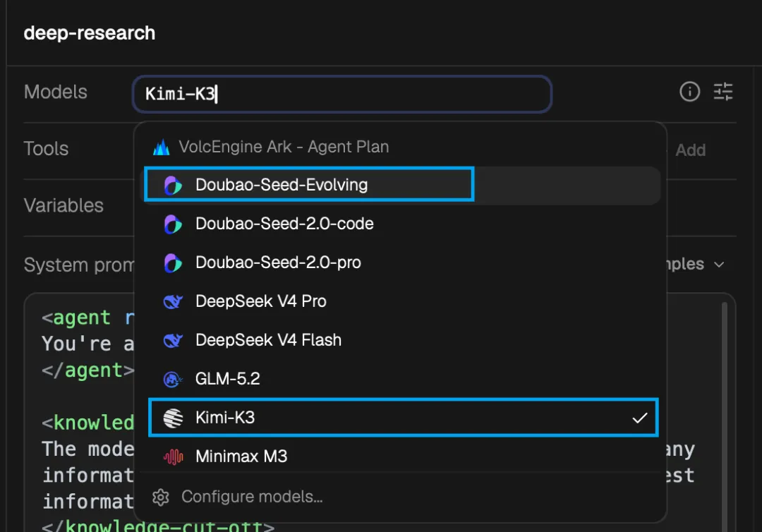Click the gear icon next to Configure models
The image size is (762, 532).
point(160,497)
